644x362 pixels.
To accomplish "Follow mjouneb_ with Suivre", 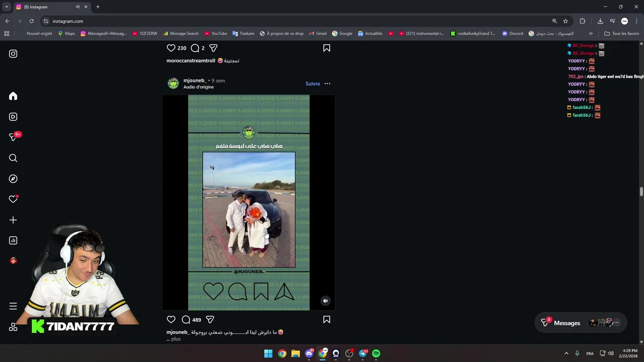I will point(312,83).
